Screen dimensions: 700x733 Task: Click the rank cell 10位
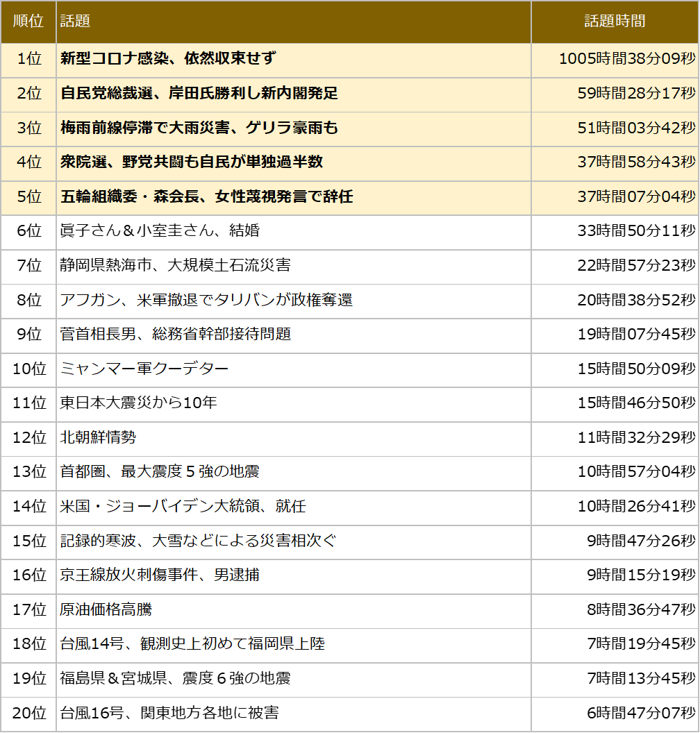coord(29,369)
